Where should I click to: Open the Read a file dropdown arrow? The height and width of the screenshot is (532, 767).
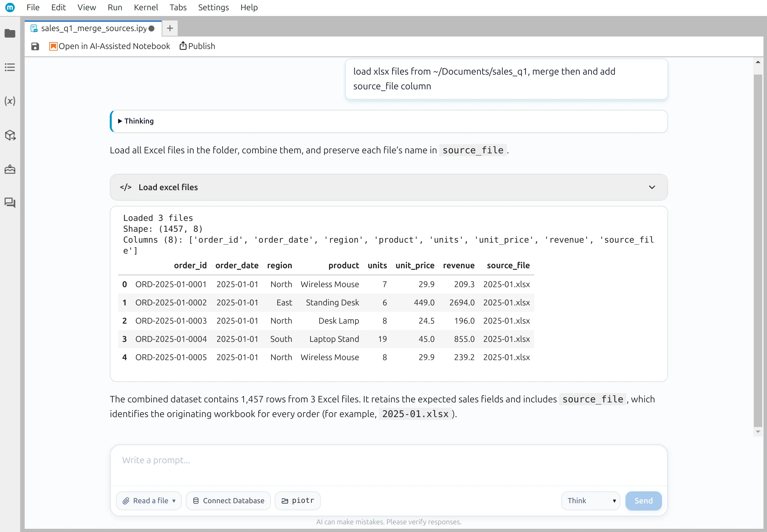coord(174,501)
